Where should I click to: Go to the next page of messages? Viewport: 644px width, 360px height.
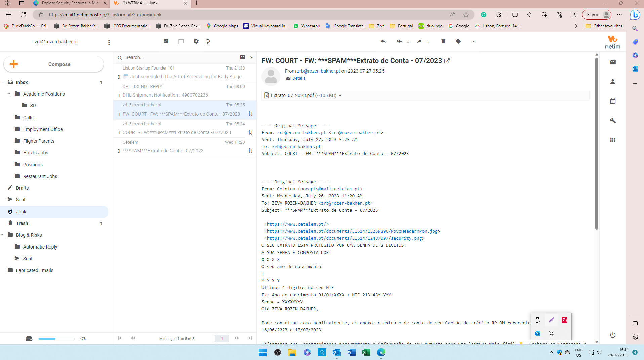coord(237,338)
